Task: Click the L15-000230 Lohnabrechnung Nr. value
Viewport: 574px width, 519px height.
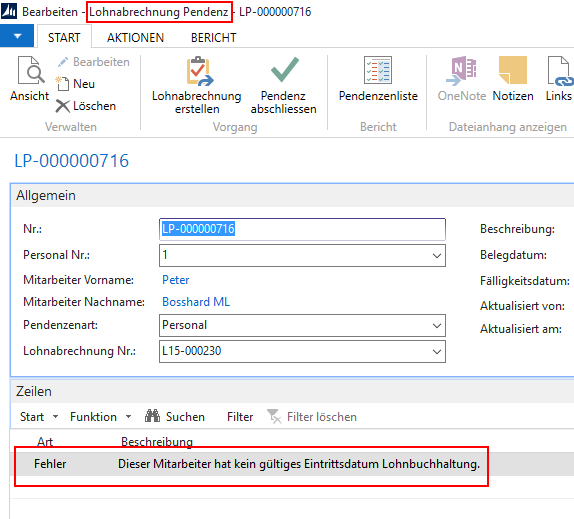Action: (x=191, y=351)
